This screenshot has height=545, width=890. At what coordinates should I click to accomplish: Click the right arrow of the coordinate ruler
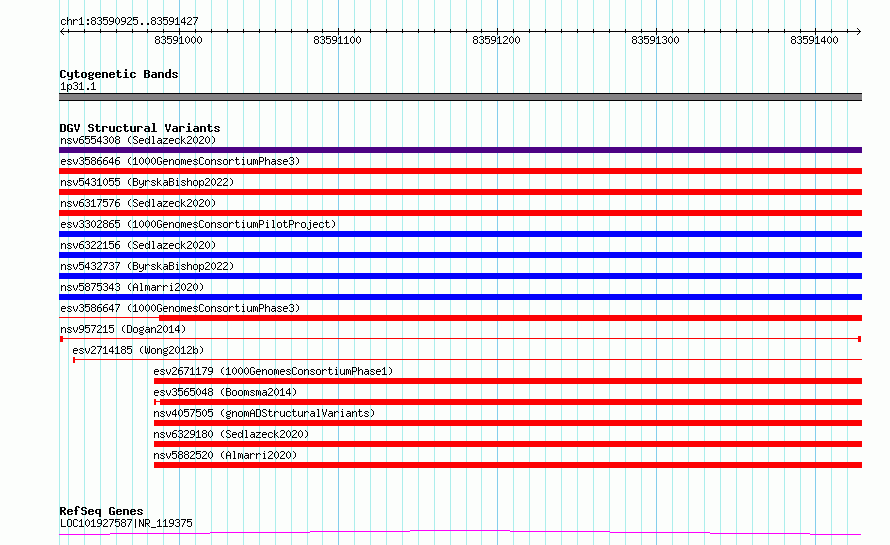pos(858,31)
